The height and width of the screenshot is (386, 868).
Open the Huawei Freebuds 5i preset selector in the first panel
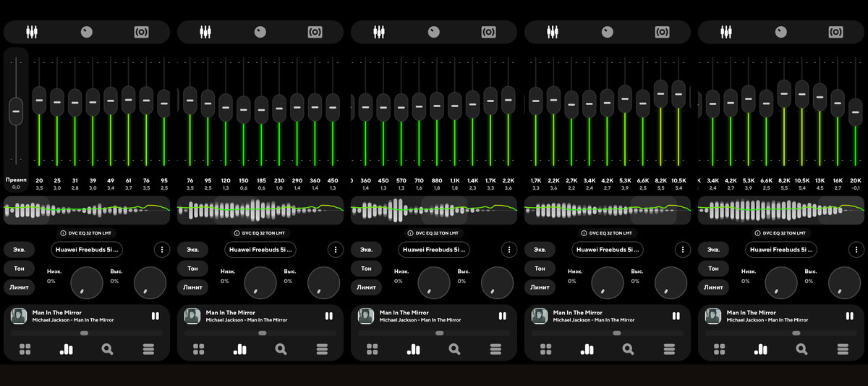87,249
